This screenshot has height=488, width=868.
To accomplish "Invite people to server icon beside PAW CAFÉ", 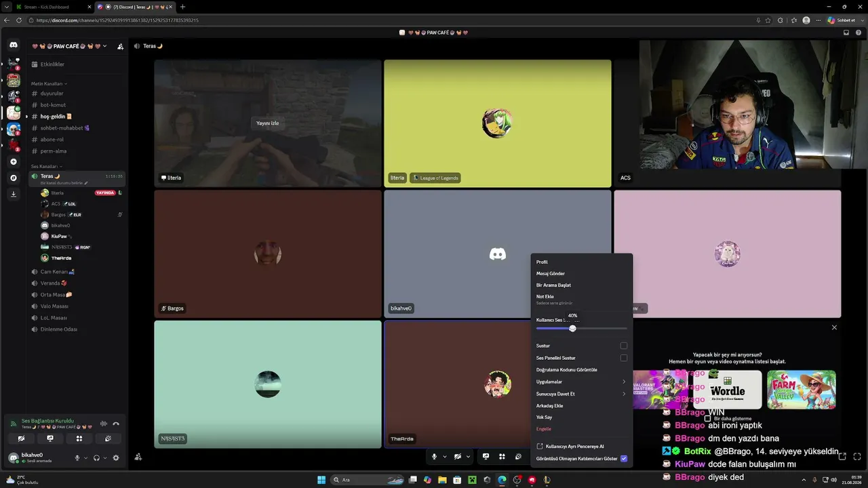I will [x=120, y=46].
